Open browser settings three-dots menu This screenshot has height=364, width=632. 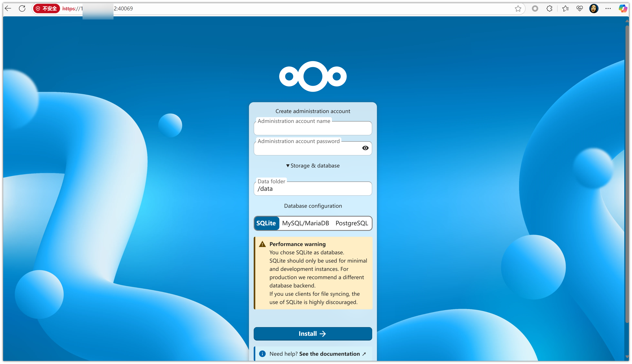[x=608, y=8]
